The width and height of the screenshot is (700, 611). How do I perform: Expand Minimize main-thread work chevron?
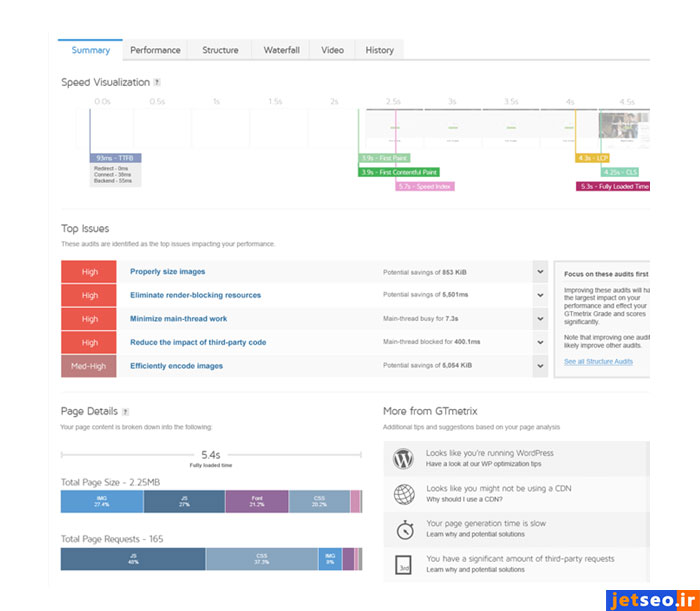(x=540, y=319)
